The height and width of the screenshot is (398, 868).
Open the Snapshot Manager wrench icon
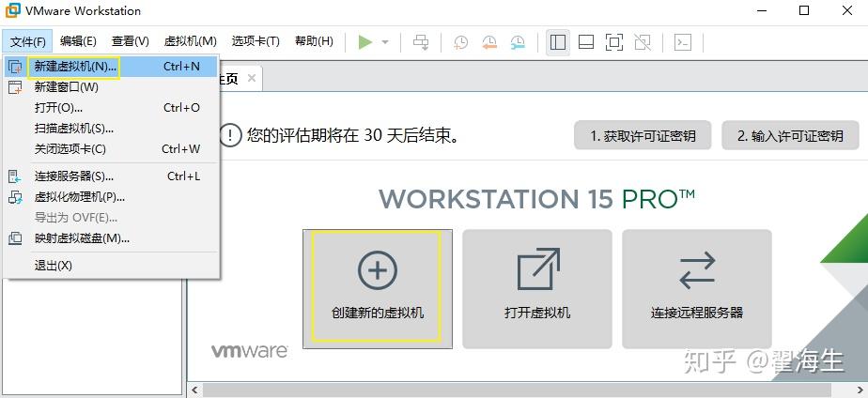pyautogui.click(x=518, y=42)
